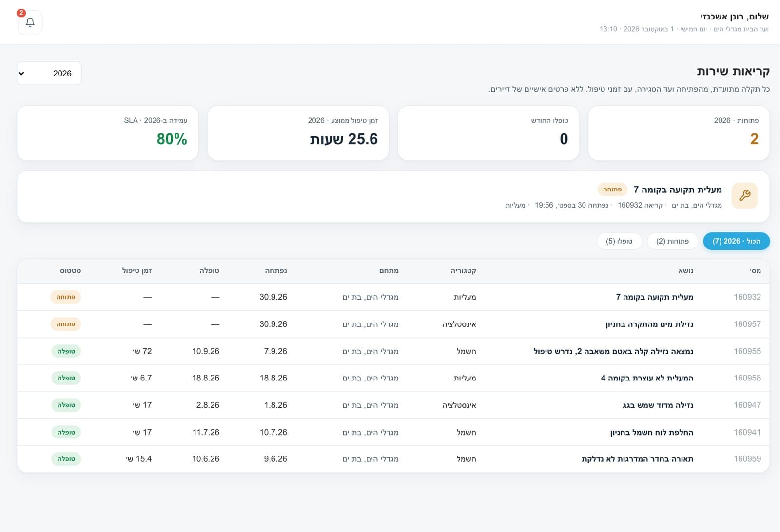This screenshot has width=780, height=532.
Task: Click the 'זמן טיפול' column header
Action: (137, 271)
